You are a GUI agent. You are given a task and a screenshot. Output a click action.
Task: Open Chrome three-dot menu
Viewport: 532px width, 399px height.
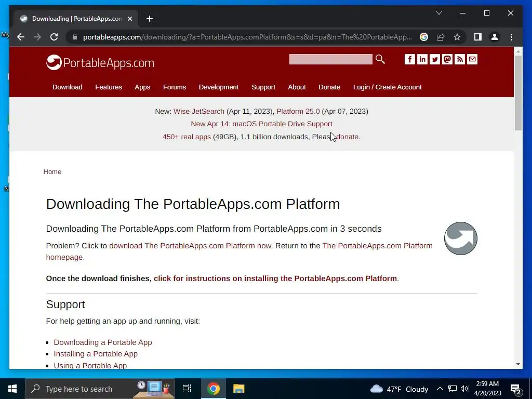[511, 37]
